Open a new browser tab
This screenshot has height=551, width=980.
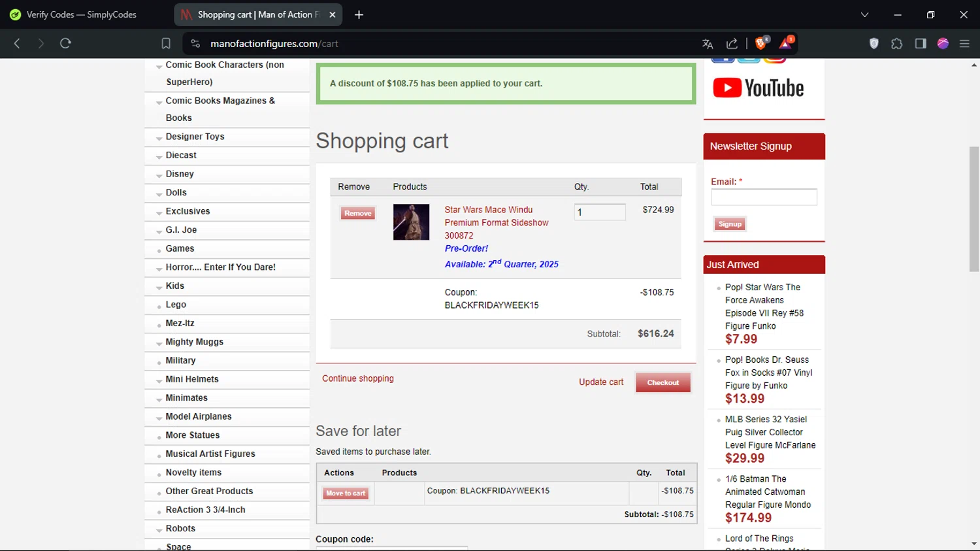coord(359,14)
